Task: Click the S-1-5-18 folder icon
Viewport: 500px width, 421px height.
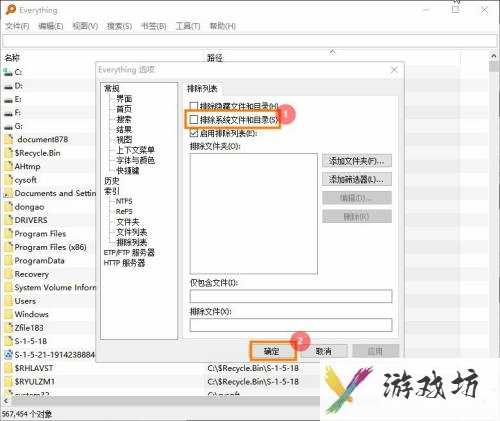Action: pyautogui.click(x=9, y=341)
